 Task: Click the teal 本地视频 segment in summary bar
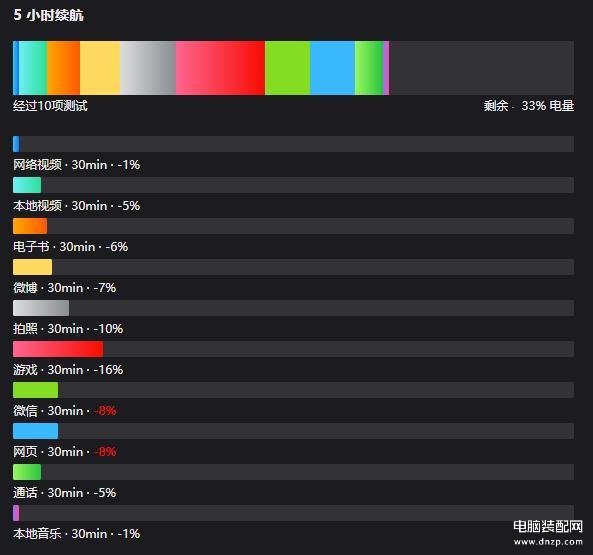33,68
